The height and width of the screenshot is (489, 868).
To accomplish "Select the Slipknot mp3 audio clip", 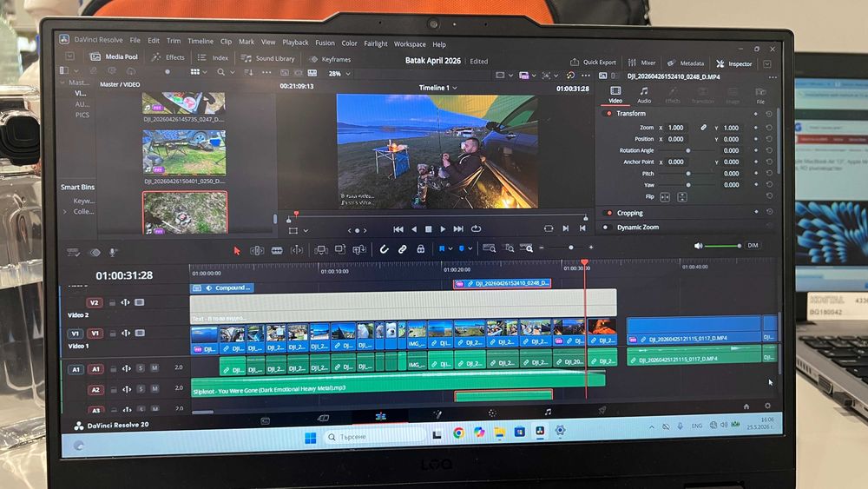I will click(398, 386).
